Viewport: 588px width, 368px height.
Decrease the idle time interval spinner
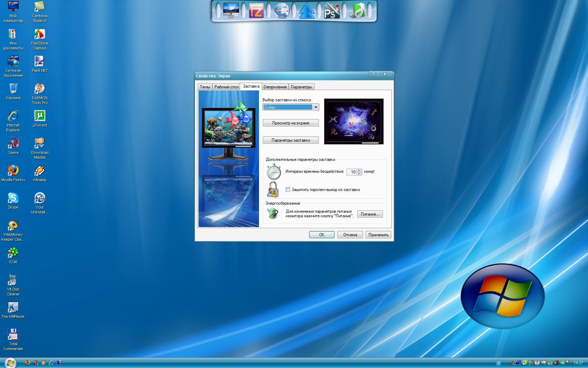point(359,173)
